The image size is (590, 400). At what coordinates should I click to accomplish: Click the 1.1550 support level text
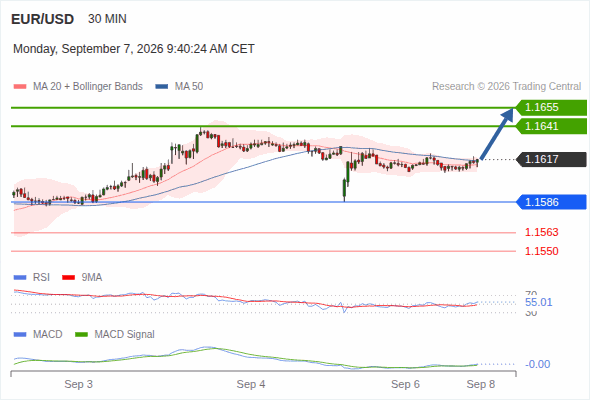(541, 251)
